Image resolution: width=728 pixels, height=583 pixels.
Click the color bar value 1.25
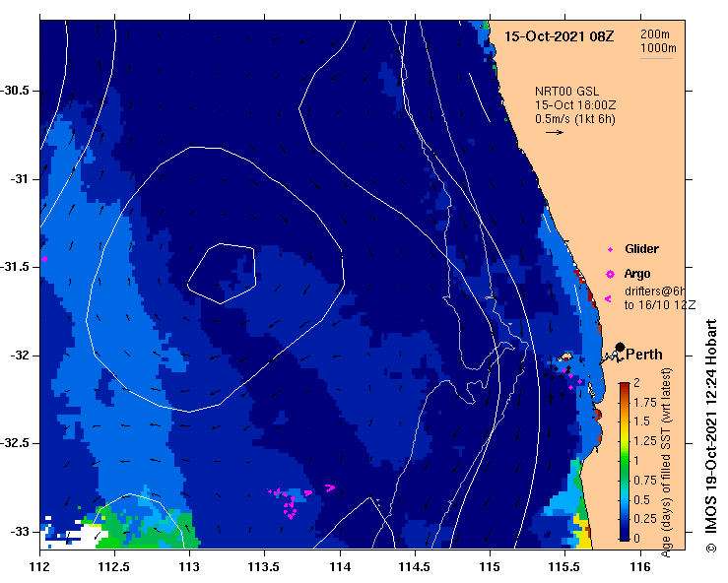pyautogui.click(x=645, y=441)
